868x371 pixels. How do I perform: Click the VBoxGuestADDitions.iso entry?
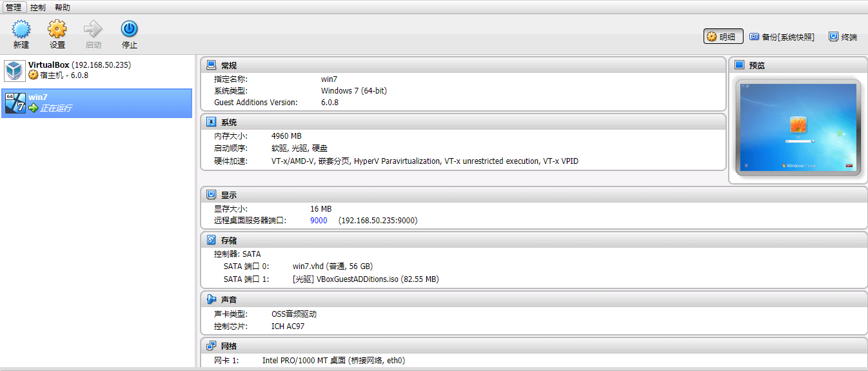(366, 279)
